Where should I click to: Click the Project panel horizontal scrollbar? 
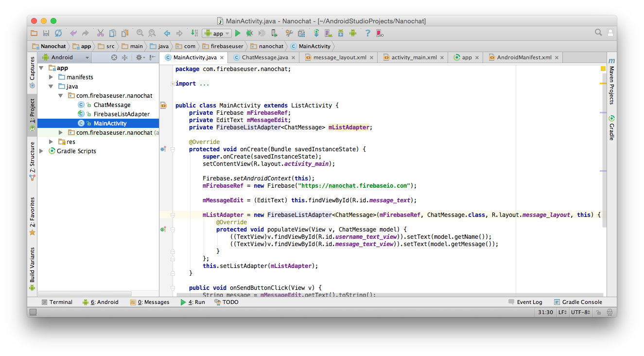(x=85, y=294)
